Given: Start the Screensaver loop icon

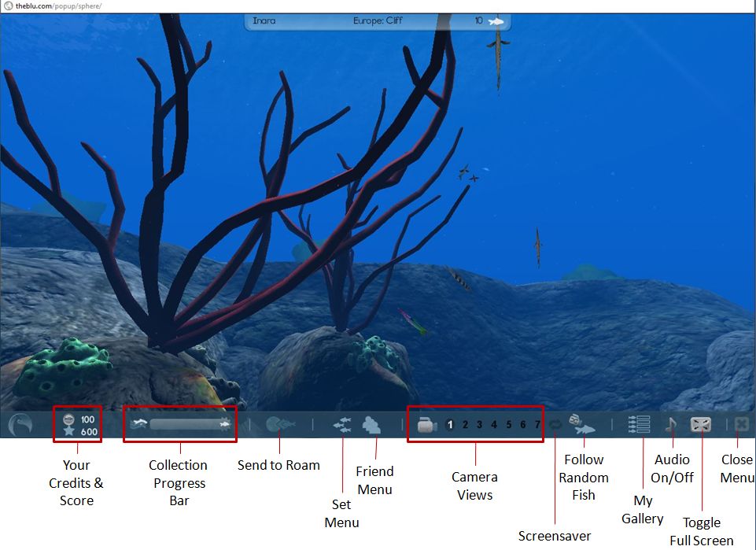Looking at the screenshot, I should [555, 425].
